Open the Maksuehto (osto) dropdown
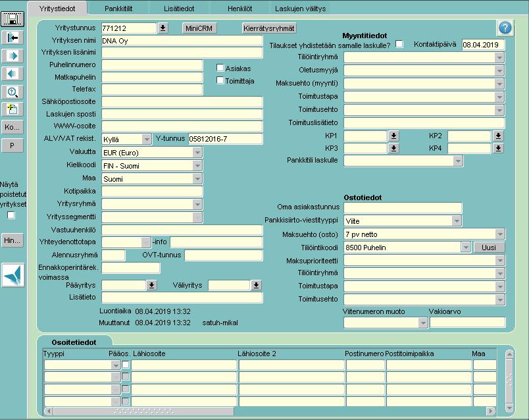 500,234
